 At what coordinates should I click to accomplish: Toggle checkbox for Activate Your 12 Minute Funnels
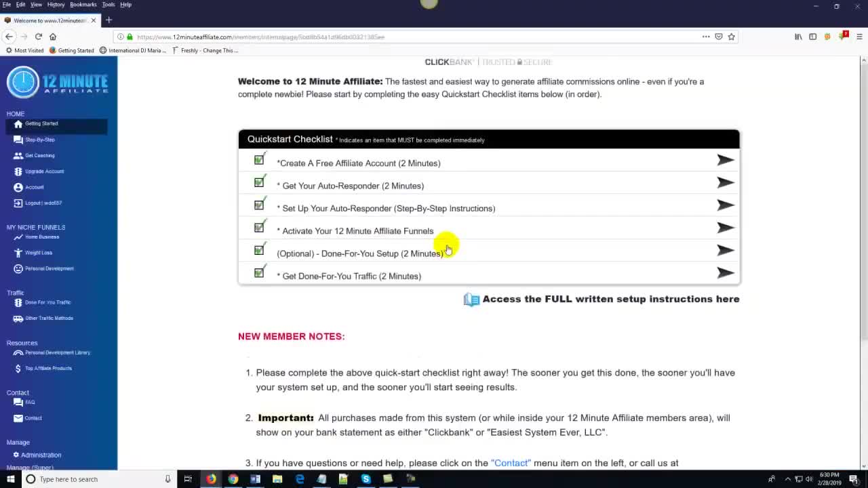point(259,228)
